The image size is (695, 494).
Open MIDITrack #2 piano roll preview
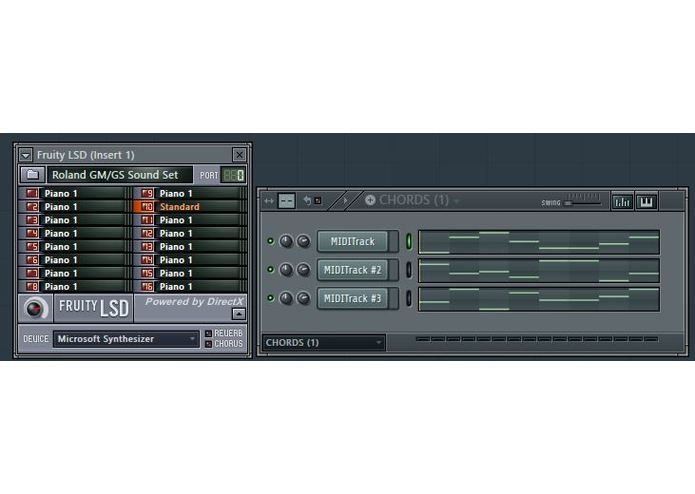pyautogui.click(x=539, y=270)
